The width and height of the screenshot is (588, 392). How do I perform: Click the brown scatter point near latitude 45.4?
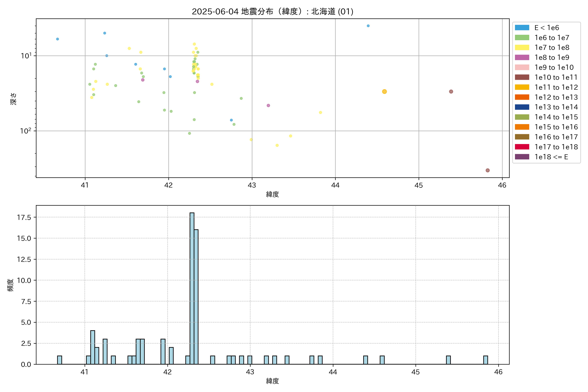(x=451, y=91)
